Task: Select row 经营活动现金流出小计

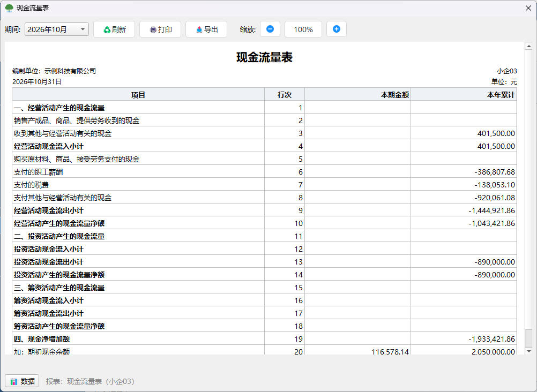Action: pos(264,210)
